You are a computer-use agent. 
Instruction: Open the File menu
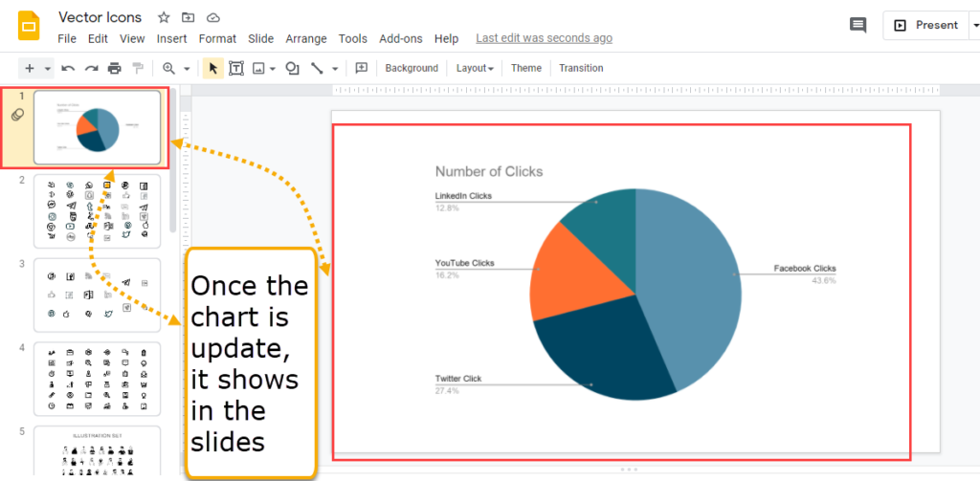pyautogui.click(x=67, y=39)
